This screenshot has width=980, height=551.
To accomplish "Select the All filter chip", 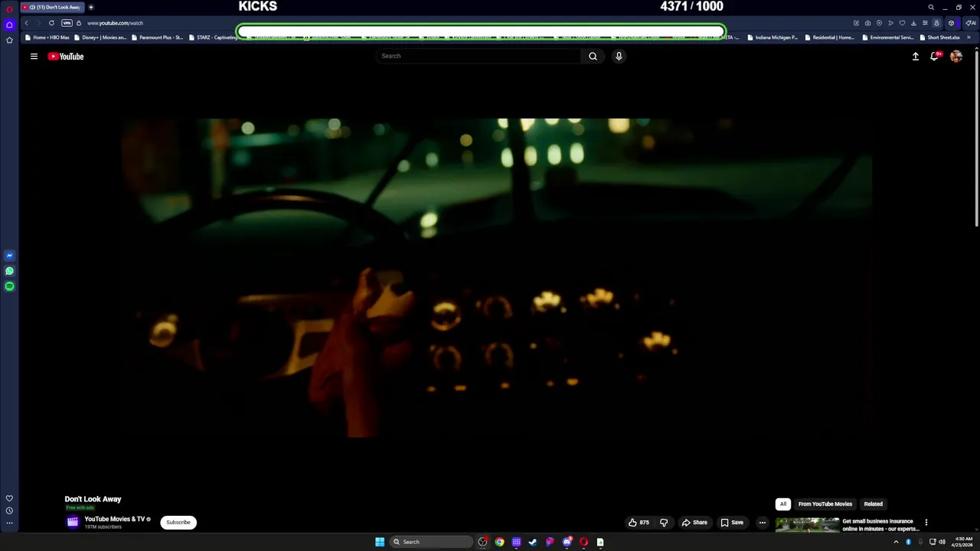I will point(782,504).
